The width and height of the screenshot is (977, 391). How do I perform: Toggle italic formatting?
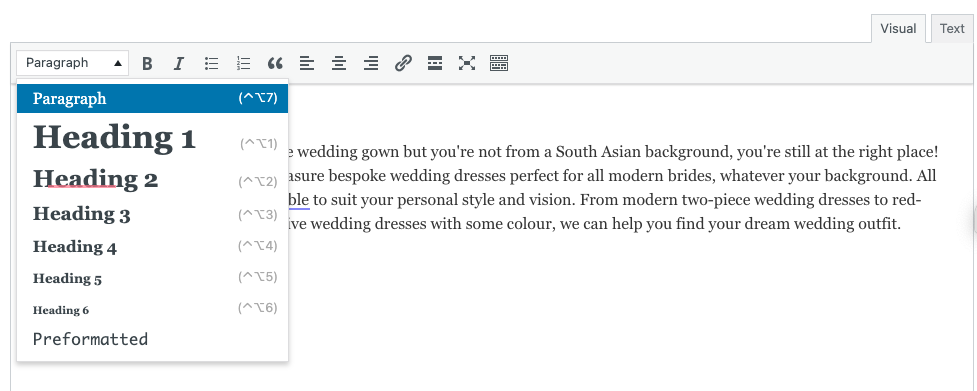pos(179,63)
